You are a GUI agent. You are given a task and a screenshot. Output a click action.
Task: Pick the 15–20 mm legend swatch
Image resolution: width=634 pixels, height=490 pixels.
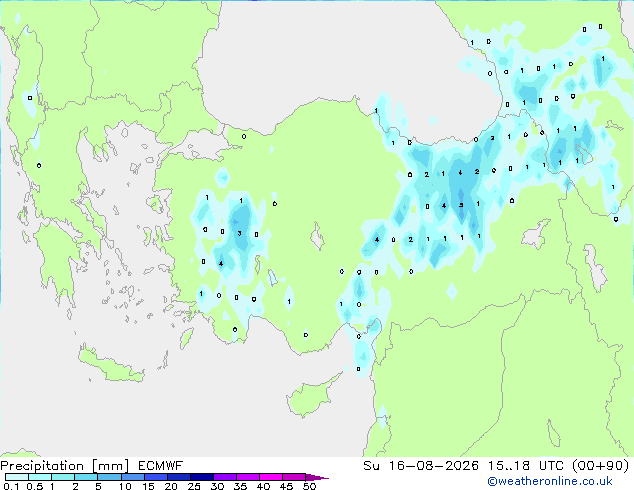(x=155, y=477)
